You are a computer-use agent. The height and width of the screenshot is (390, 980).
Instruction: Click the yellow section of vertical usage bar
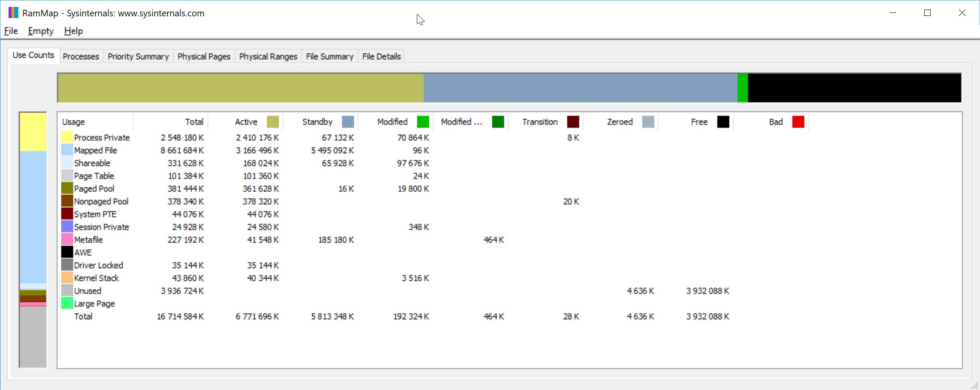pos(33,132)
